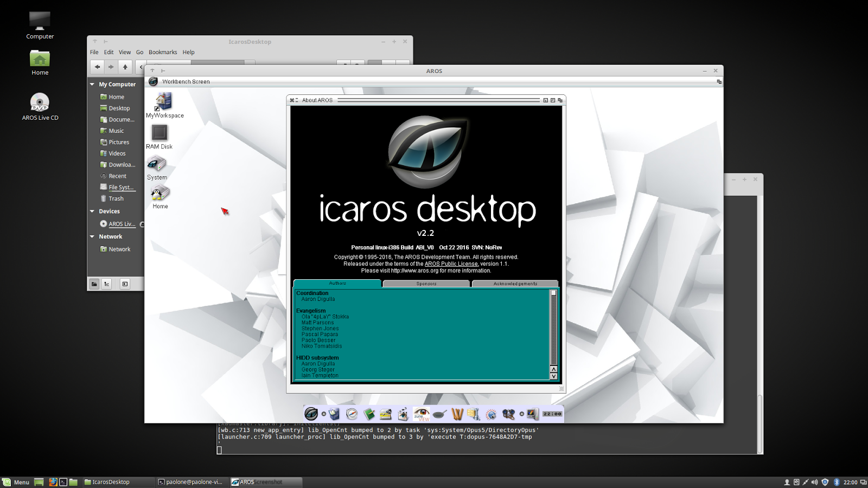Click the blue lamp disk dock icon
The height and width of the screenshot is (488, 868).
(x=491, y=415)
